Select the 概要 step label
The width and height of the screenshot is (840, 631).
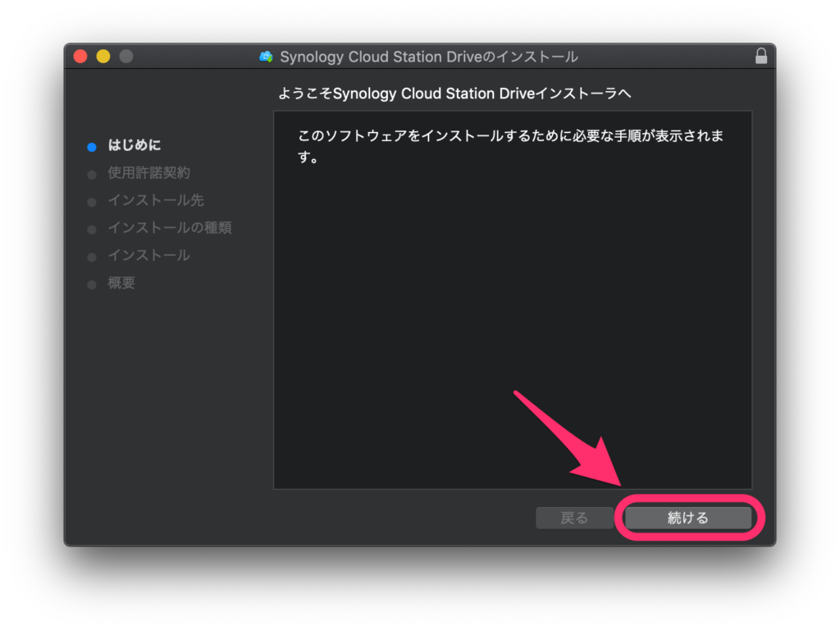(121, 283)
